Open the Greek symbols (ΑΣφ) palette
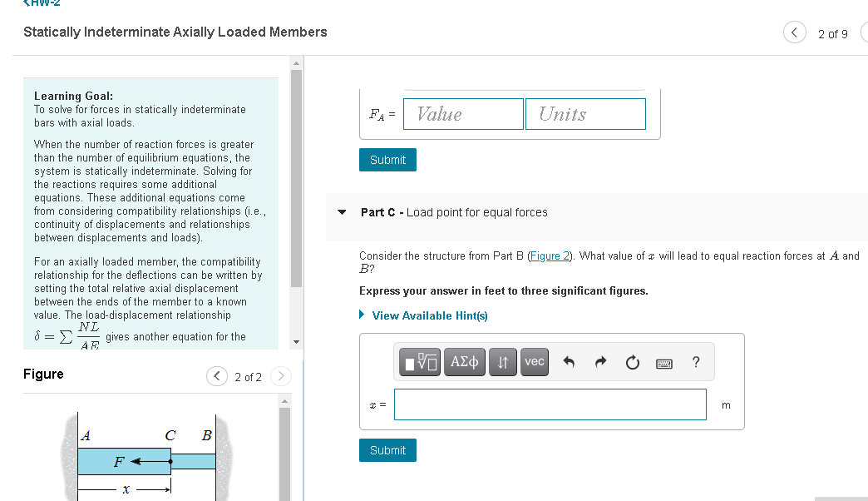The image size is (868, 501). coord(465,361)
